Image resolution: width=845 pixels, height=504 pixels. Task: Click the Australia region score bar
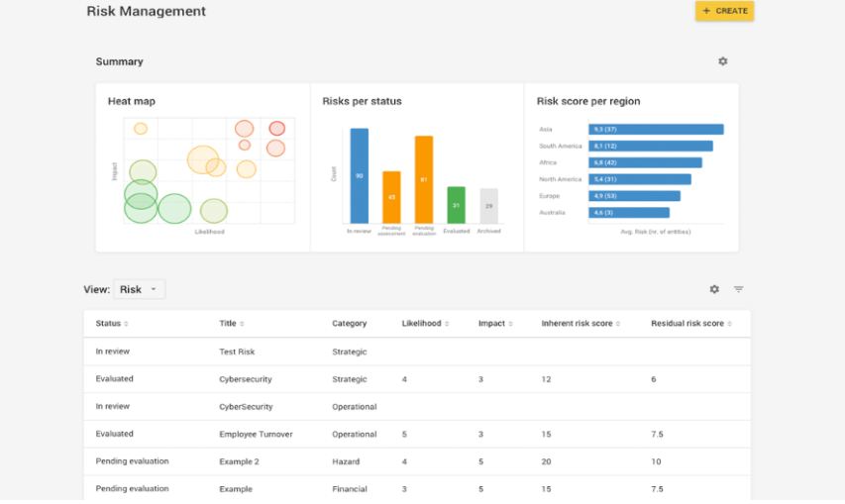coord(629,213)
